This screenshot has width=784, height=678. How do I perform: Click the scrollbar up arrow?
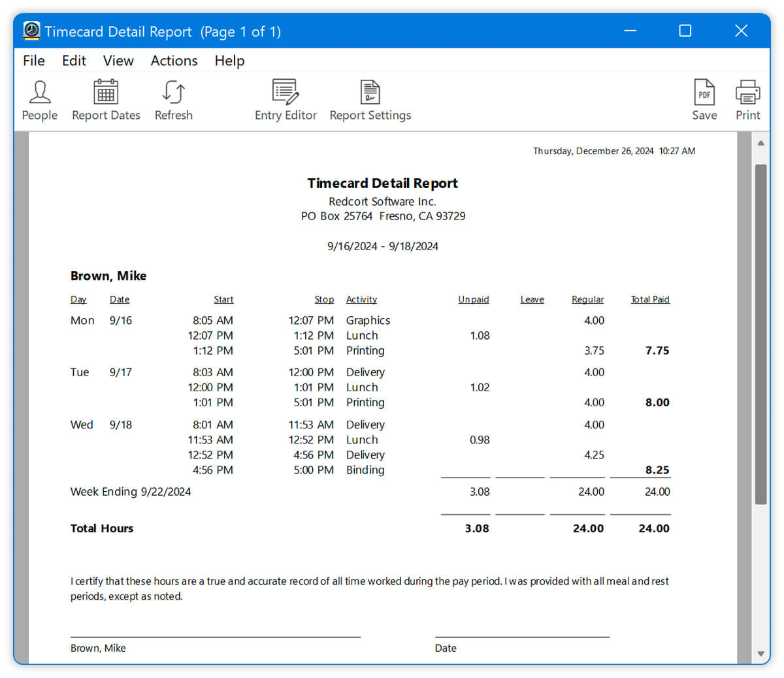pyautogui.click(x=760, y=142)
